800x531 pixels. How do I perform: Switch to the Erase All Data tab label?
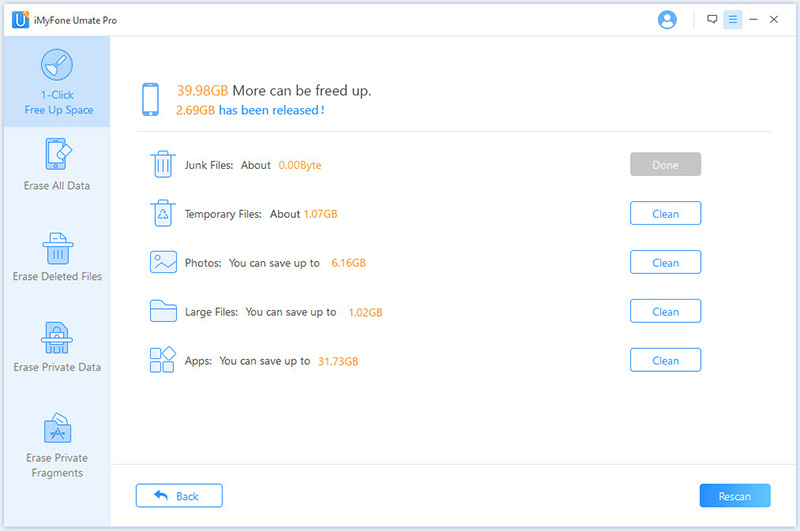(57, 186)
